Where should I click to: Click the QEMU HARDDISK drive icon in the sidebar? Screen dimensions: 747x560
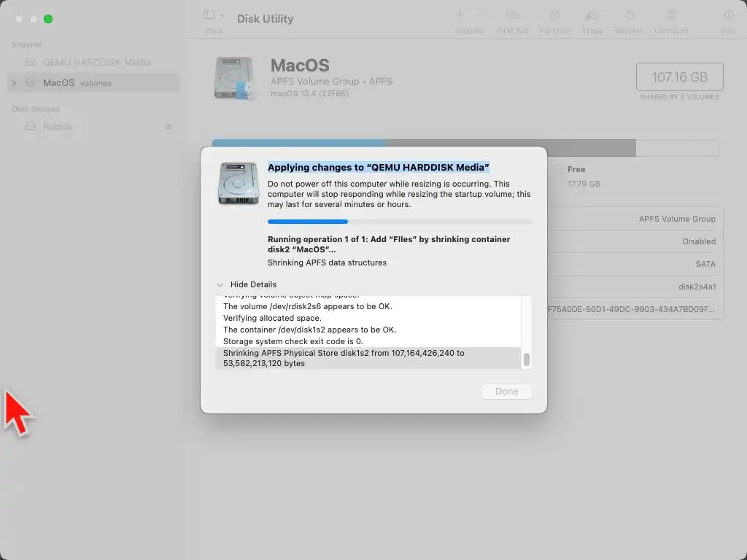(31, 62)
